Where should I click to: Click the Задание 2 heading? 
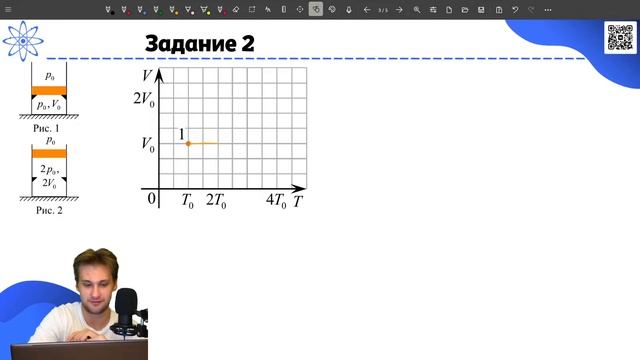pyautogui.click(x=200, y=43)
